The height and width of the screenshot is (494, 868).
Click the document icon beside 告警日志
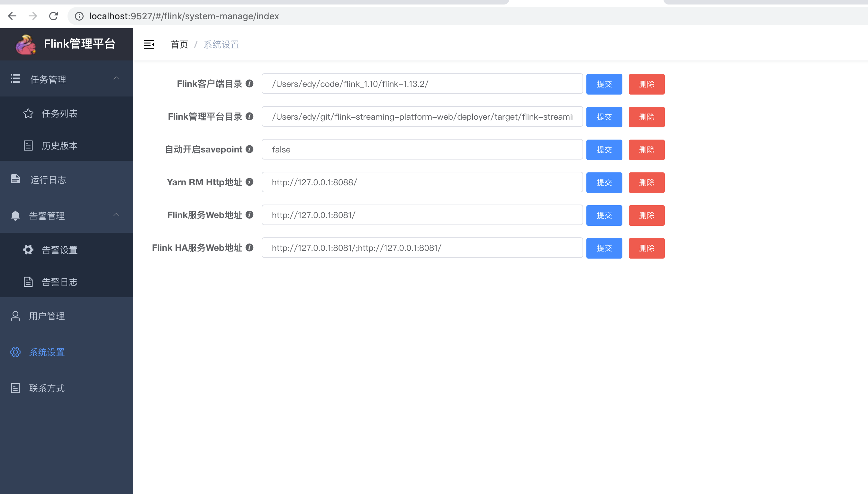pos(29,282)
